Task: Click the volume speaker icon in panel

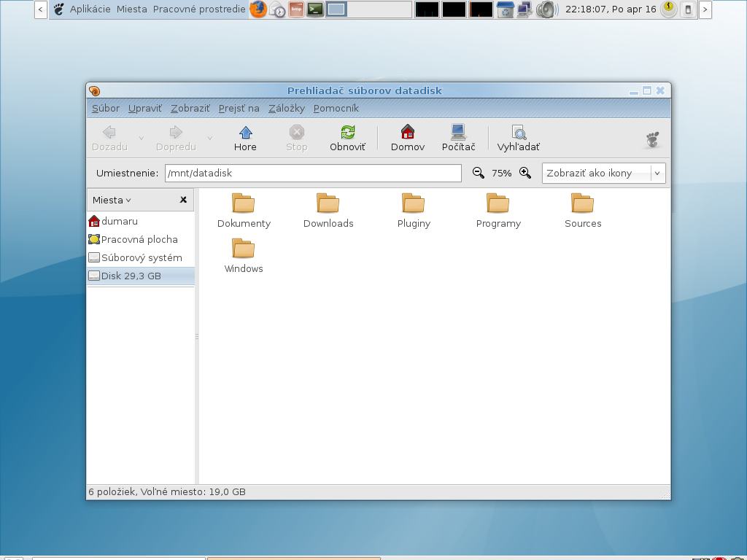Action: [x=545, y=9]
